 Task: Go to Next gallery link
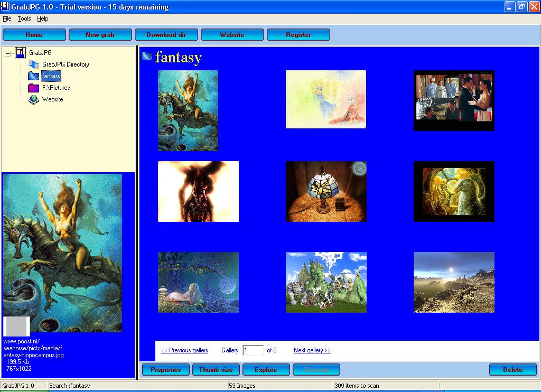coord(312,350)
